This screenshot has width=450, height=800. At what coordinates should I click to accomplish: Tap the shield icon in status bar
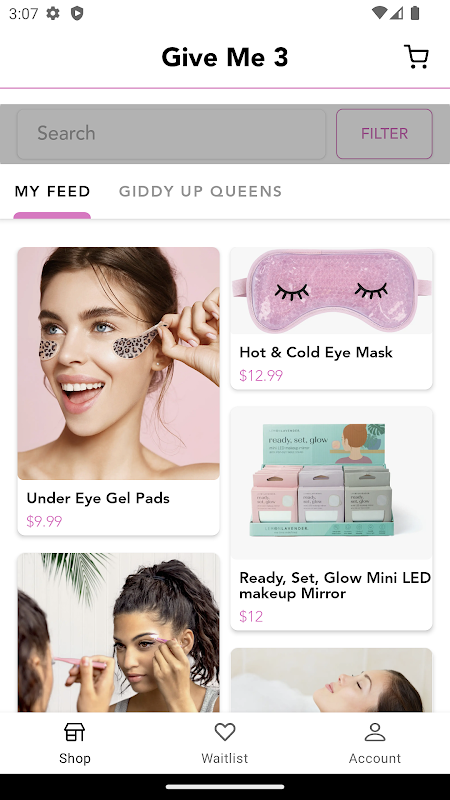(77, 13)
